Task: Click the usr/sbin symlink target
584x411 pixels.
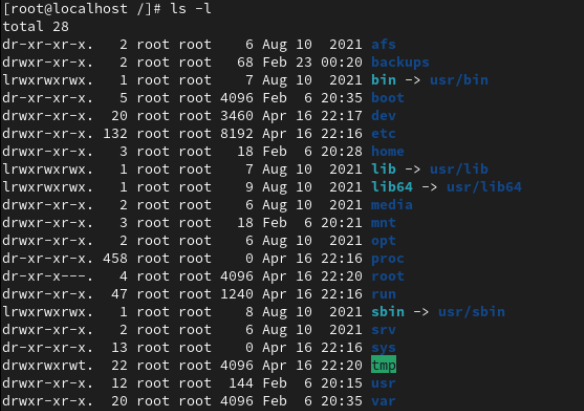Action: [472, 312]
